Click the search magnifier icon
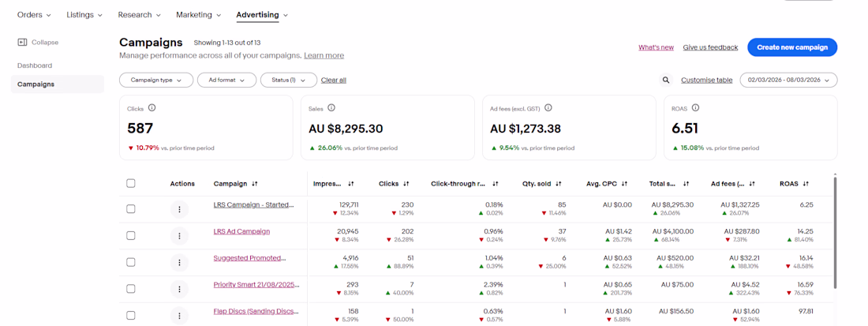The image size is (868, 326). tap(667, 80)
